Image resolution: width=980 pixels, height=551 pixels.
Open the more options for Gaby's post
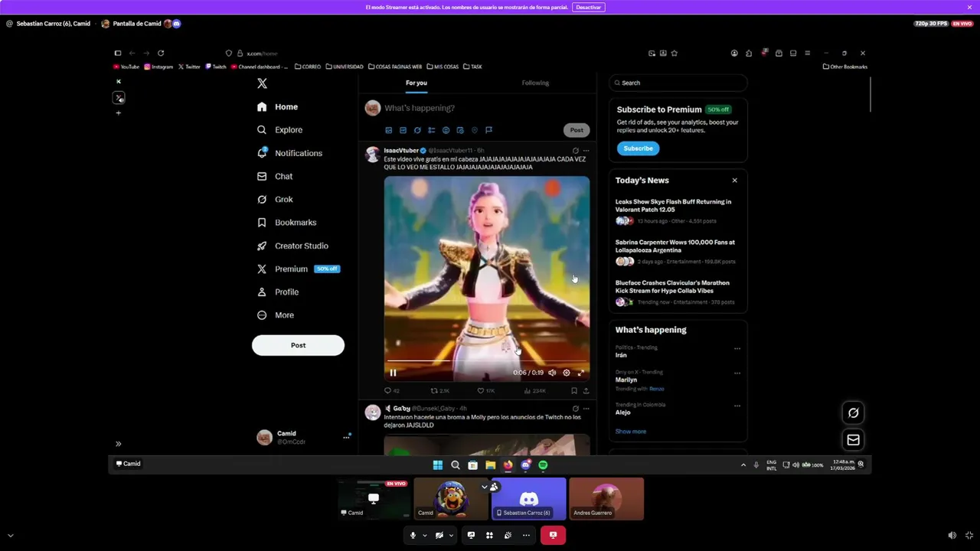point(586,409)
